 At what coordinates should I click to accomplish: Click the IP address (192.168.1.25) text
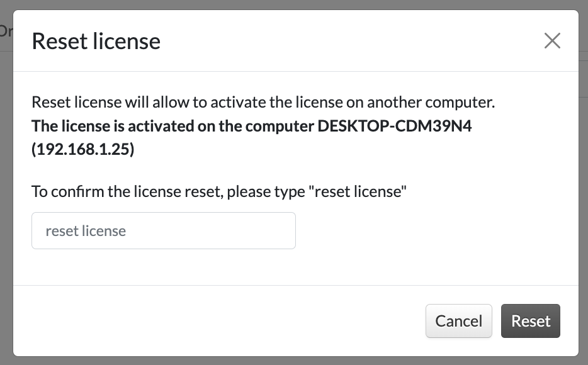click(x=83, y=150)
